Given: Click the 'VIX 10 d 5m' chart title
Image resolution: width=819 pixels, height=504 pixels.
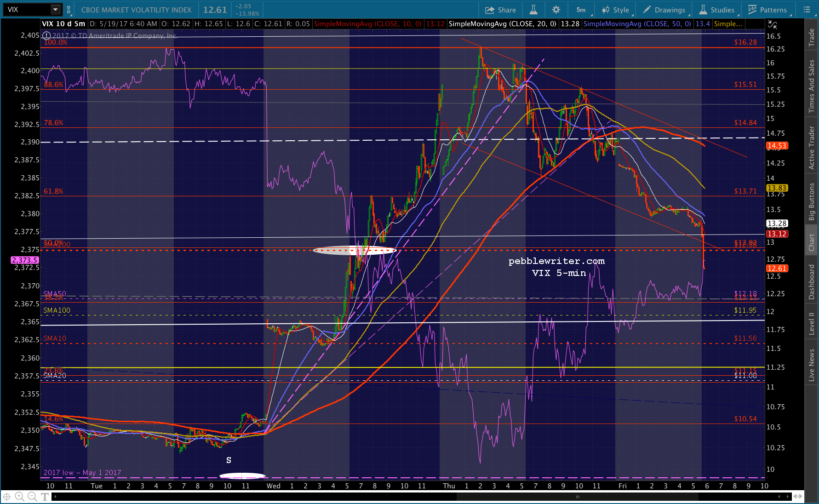Looking at the screenshot, I should click(x=63, y=24).
